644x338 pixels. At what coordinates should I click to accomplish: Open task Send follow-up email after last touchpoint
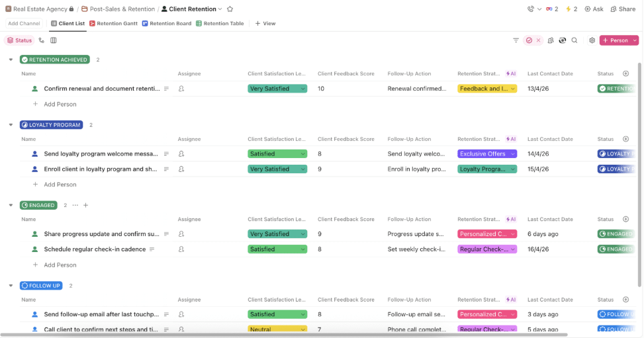pyautogui.click(x=101, y=315)
